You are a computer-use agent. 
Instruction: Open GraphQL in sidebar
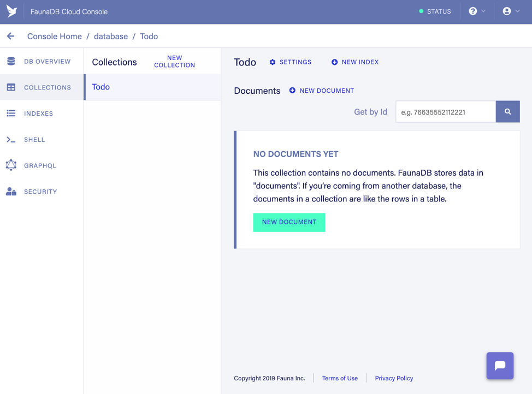[x=42, y=165]
